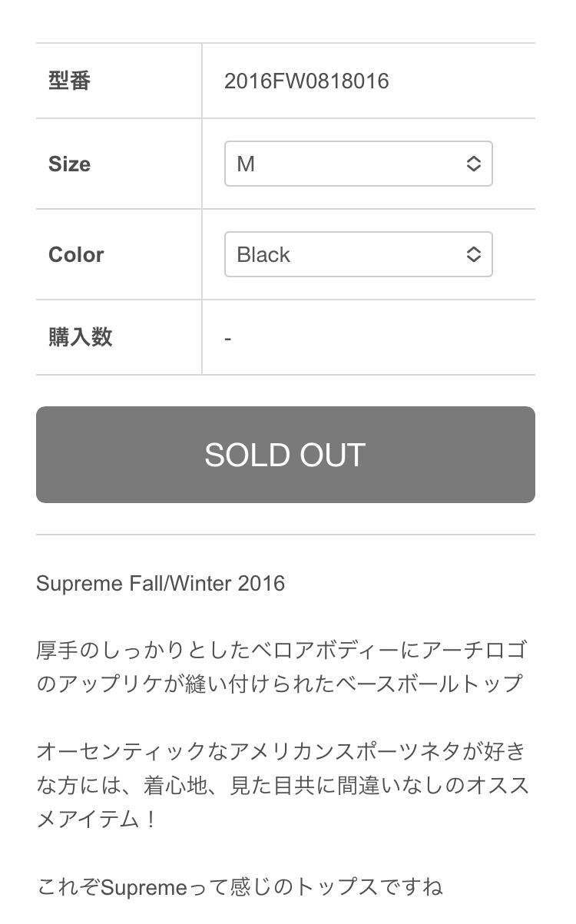The height and width of the screenshot is (924, 576).
Task: Click the Size row label
Action: 70,164
